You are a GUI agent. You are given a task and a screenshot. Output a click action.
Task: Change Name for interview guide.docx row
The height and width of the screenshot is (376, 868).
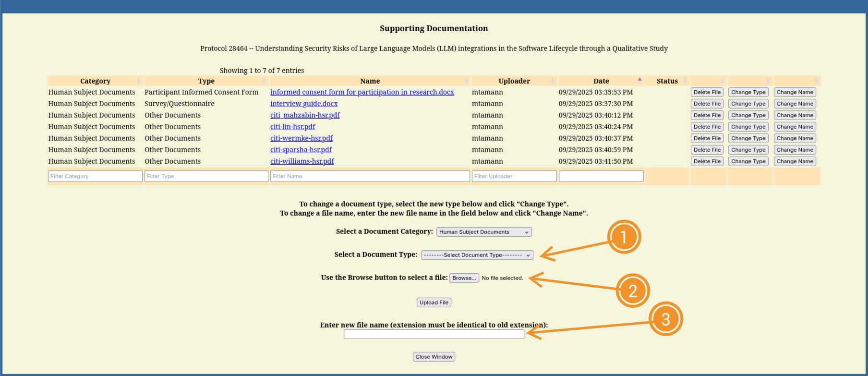tap(795, 104)
